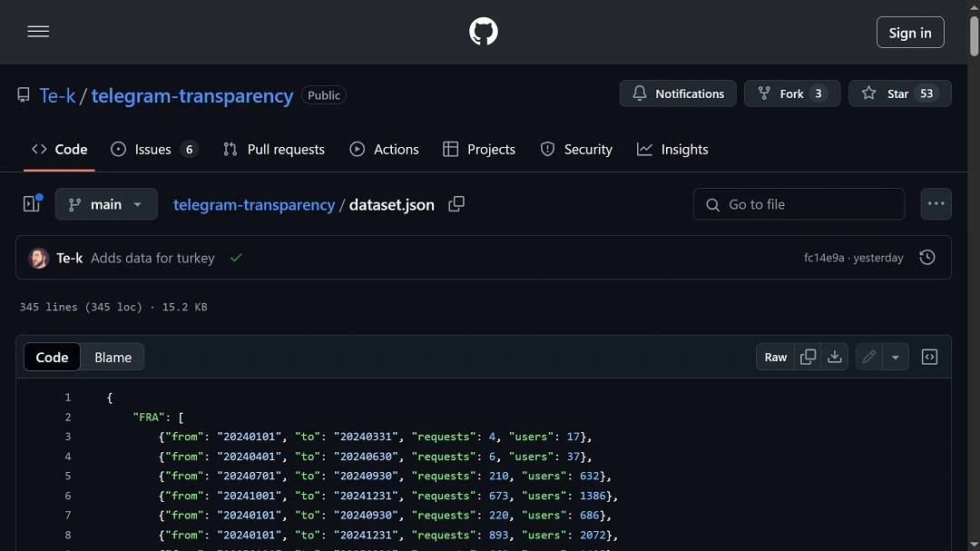Image resolution: width=980 pixels, height=551 pixels.
Task: View file commit history clock icon
Action: click(x=927, y=258)
